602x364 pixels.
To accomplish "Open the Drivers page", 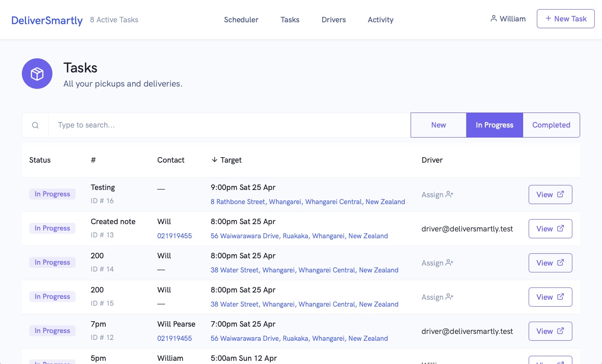I will click(x=334, y=20).
